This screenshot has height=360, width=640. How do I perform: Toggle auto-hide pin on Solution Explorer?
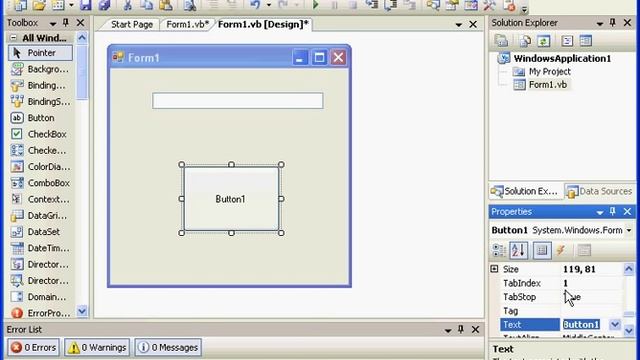point(613,23)
